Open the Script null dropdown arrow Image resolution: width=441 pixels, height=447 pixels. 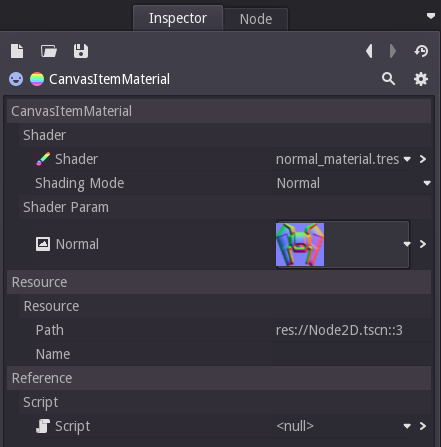(407, 426)
